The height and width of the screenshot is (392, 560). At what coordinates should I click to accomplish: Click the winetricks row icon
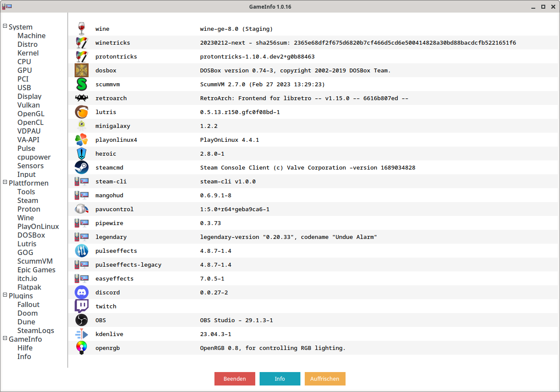(x=82, y=42)
